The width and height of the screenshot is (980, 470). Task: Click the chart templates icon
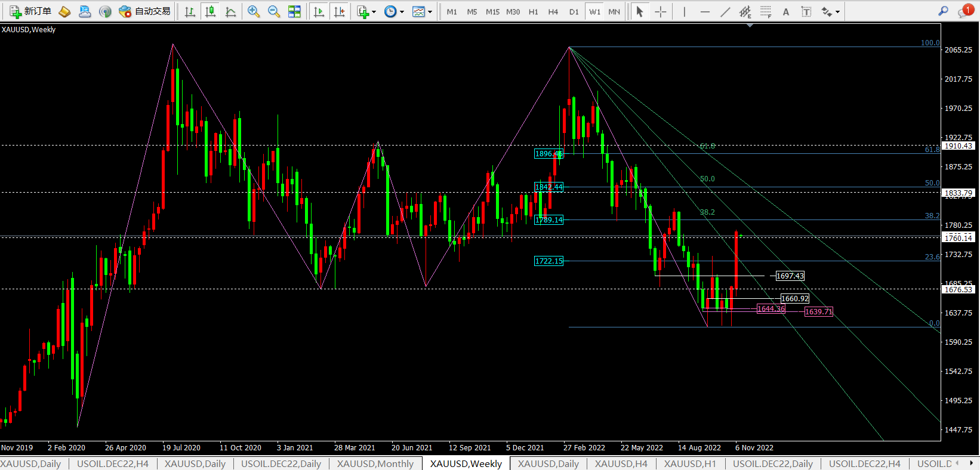pos(419,11)
